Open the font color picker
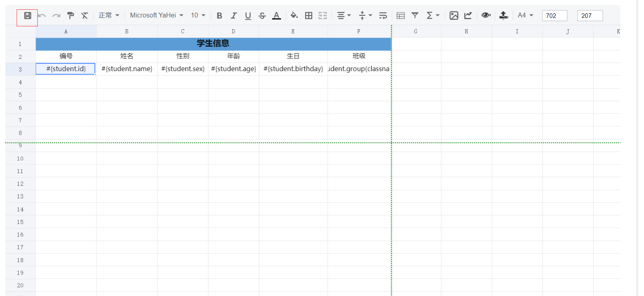 (x=277, y=15)
